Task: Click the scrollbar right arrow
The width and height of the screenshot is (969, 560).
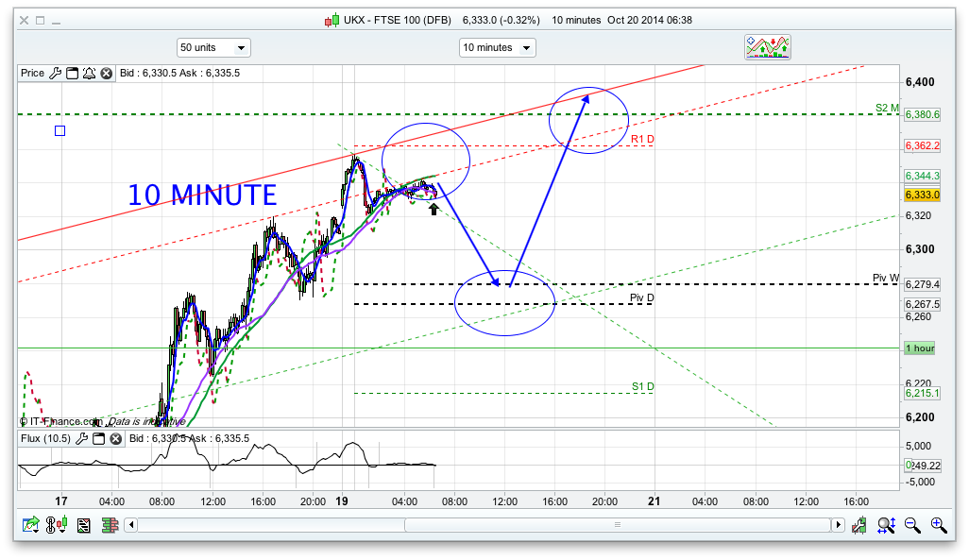Action: tap(838, 525)
